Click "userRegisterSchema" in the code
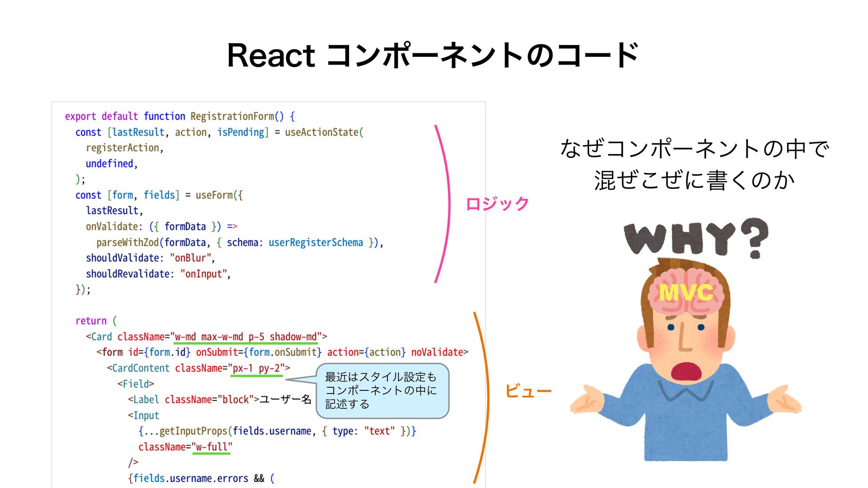The width and height of the screenshot is (868, 488). (316, 243)
